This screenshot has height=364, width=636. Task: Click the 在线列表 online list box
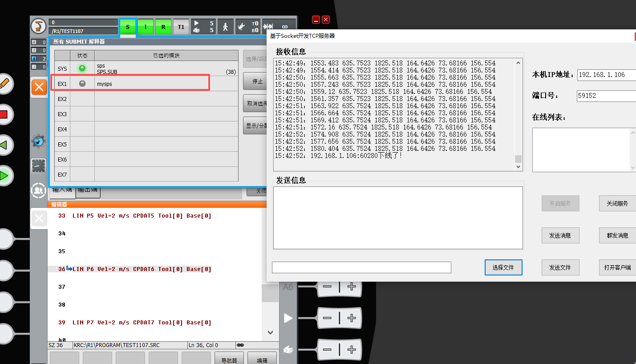click(x=584, y=150)
